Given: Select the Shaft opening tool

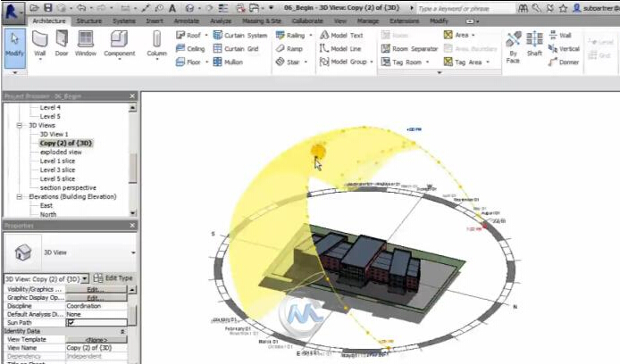Looking at the screenshot, I should [x=534, y=42].
